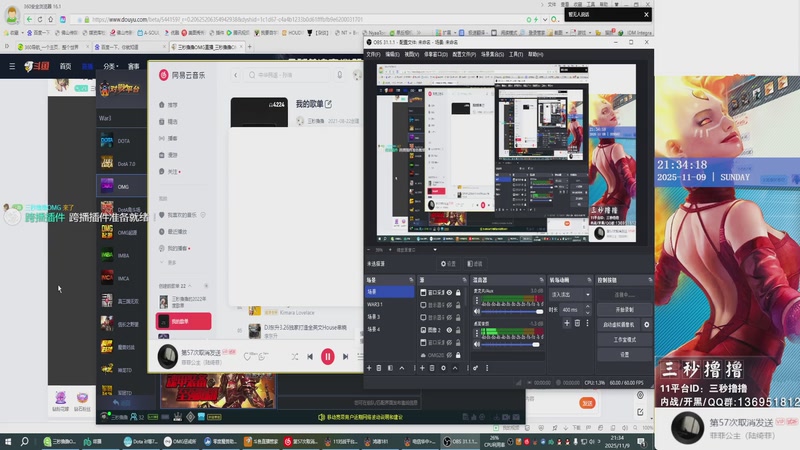Mute the Mic/Aux channel in OBS mixer
The image size is (800, 450).
point(477,311)
